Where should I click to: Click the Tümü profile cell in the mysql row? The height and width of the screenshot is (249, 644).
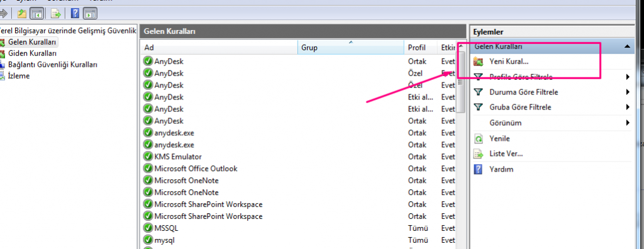pyautogui.click(x=418, y=240)
